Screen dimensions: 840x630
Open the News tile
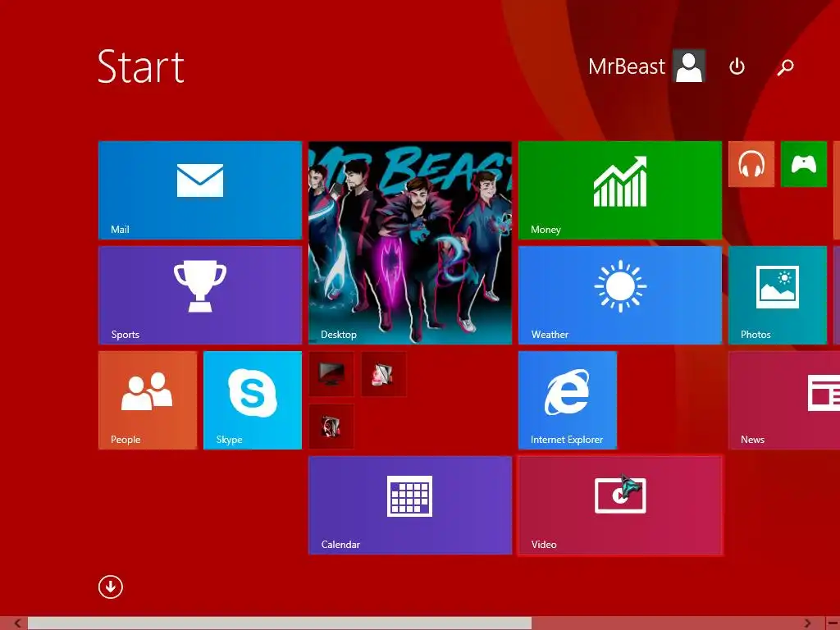pyautogui.click(x=784, y=400)
